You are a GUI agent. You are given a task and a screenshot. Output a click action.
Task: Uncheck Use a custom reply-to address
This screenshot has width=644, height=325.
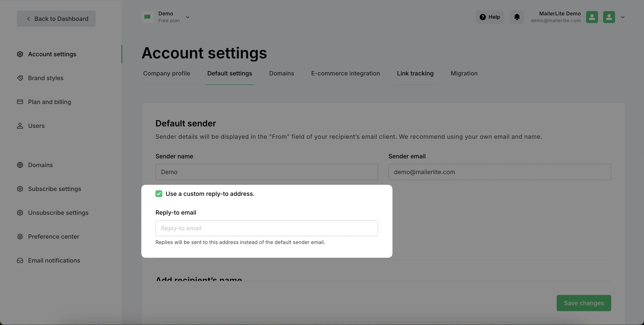coord(159,194)
